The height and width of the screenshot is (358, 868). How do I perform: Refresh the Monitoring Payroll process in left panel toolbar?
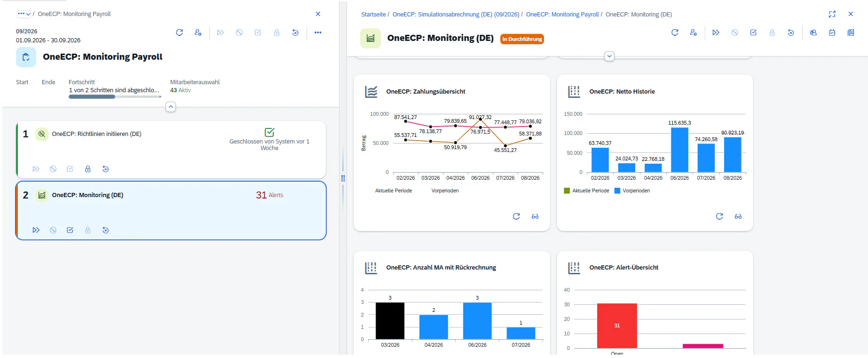click(x=179, y=32)
